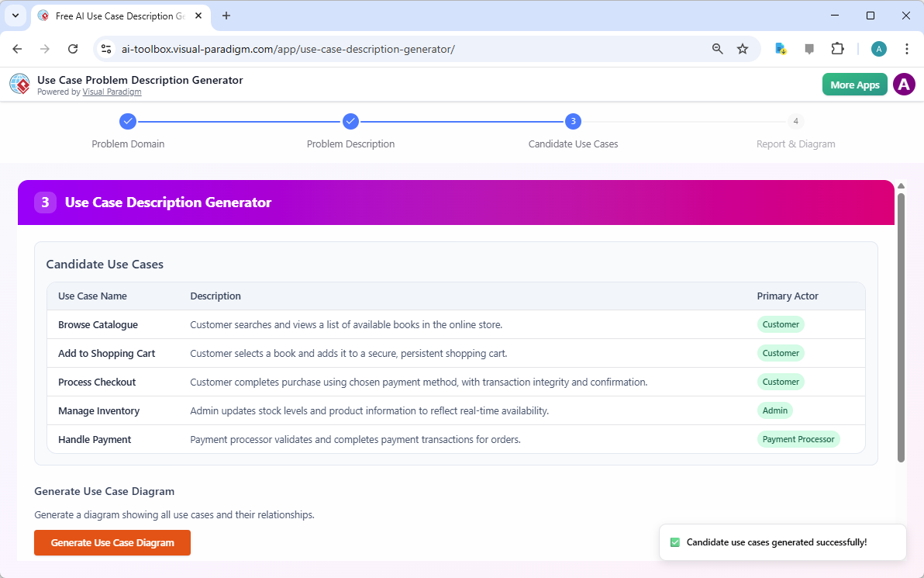924x578 pixels.
Task: Open the browser tab search chevron
Action: 16,16
